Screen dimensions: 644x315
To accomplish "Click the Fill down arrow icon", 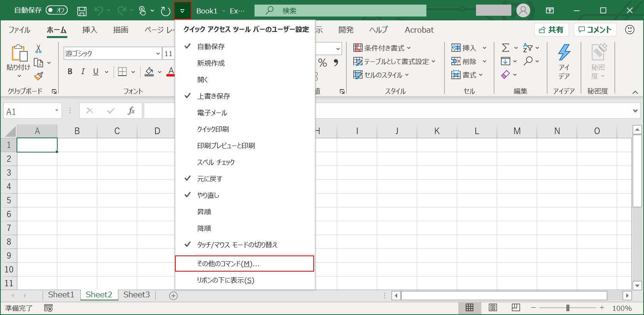I will pyautogui.click(x=506, y=61).
